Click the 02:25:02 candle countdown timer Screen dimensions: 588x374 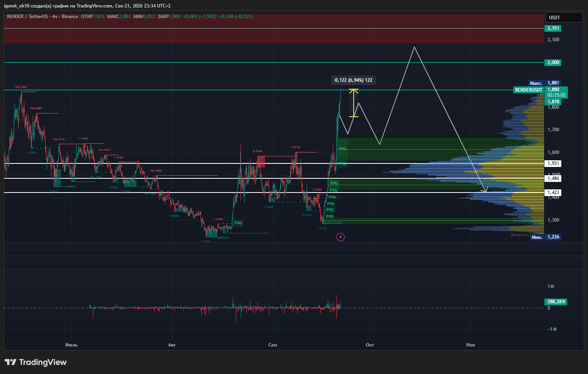pos(557,95)
